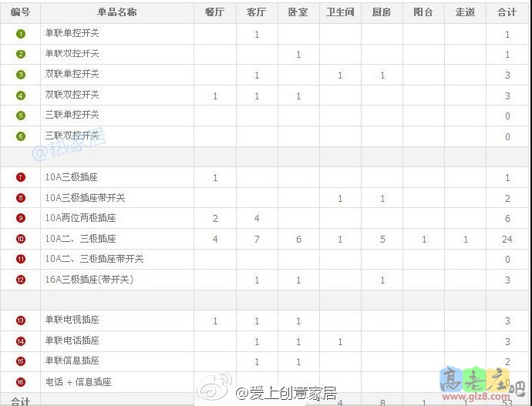Click 厨房 value 5 in 10A二、三极插座 row

pos(382,240)
